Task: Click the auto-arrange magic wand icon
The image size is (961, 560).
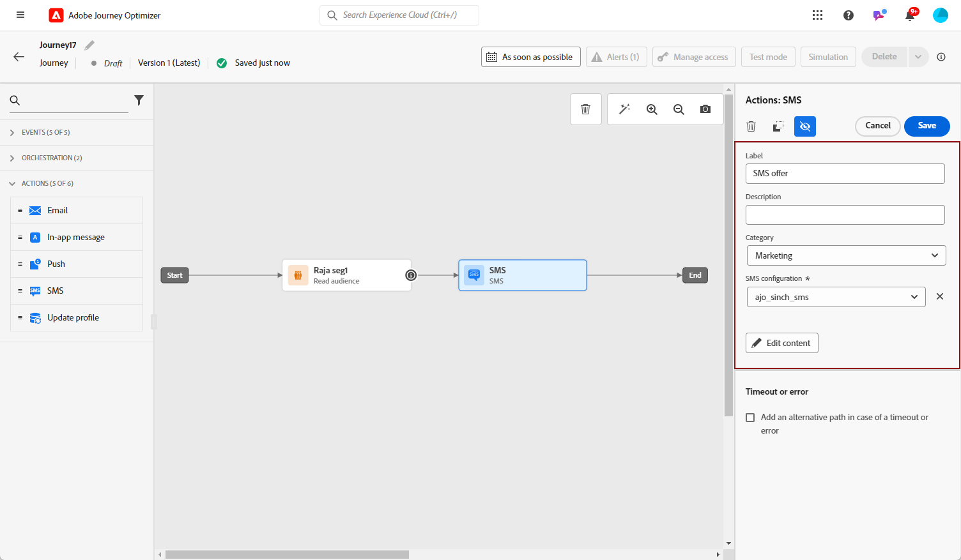Action: [624, 109]
